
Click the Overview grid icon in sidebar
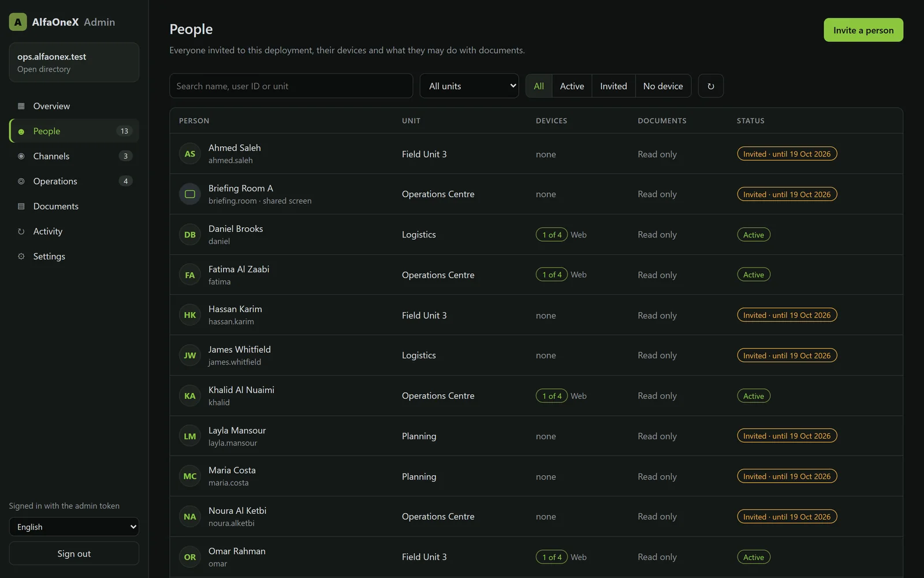coord(21,106)
